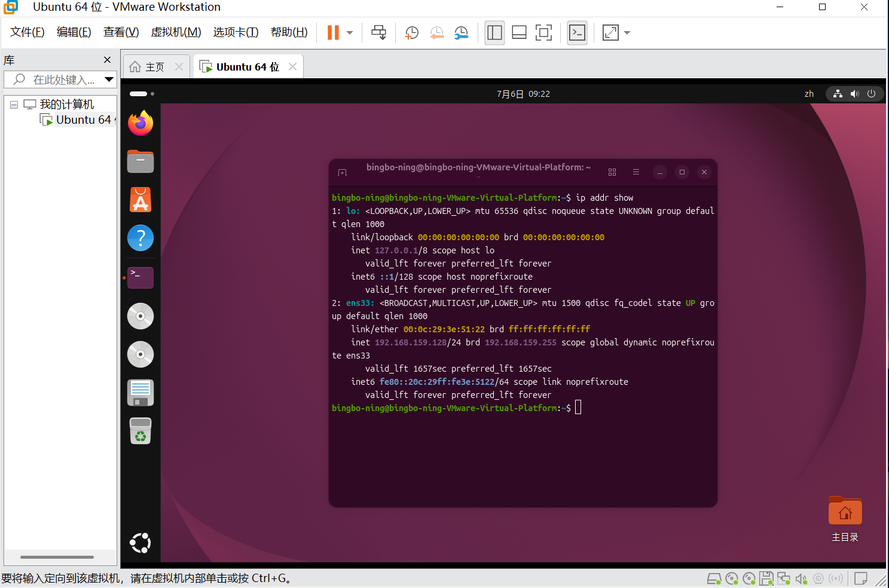Viewport: 889px width, 588px height.
Task: Open a new tab in the terminal
Action: [342, 173]
